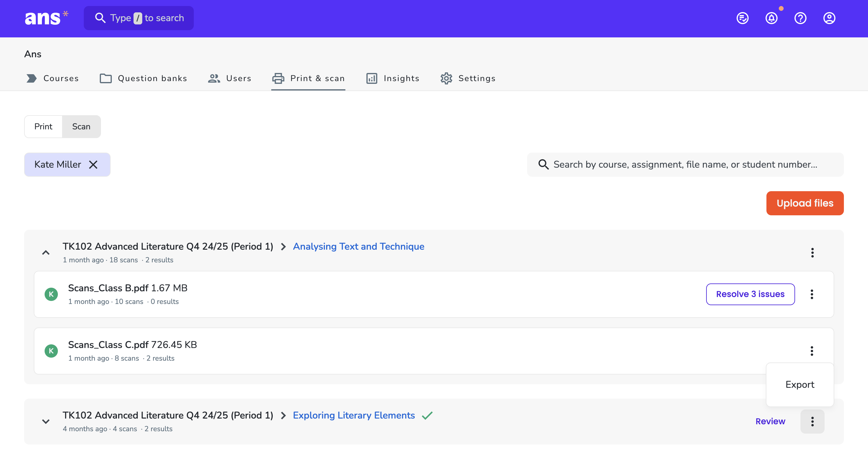Open the help question mark icon

(800, 18)
